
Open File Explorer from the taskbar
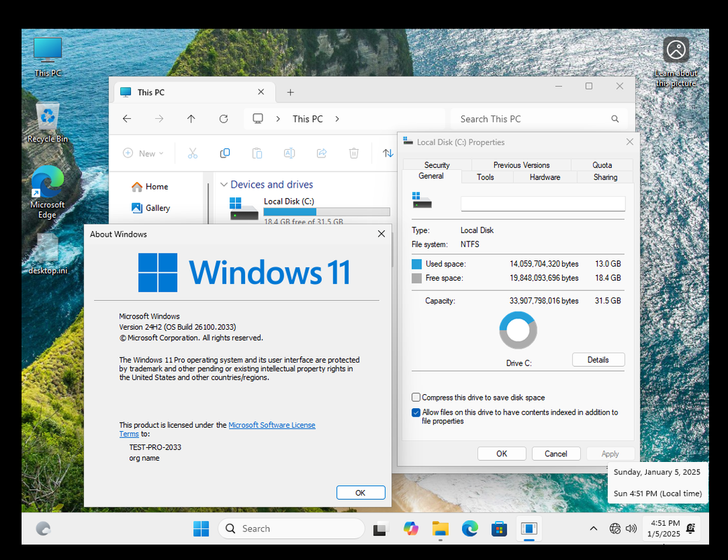[440, 528]
